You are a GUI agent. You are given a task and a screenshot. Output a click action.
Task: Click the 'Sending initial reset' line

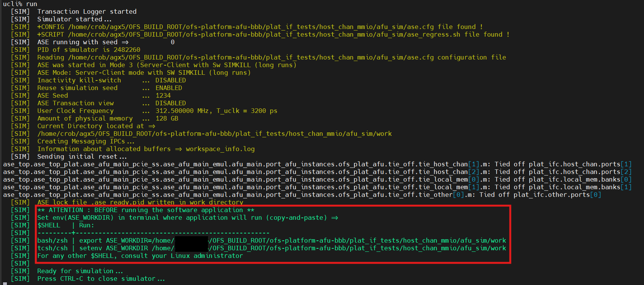pyautogui.click(x=82, y=156)
